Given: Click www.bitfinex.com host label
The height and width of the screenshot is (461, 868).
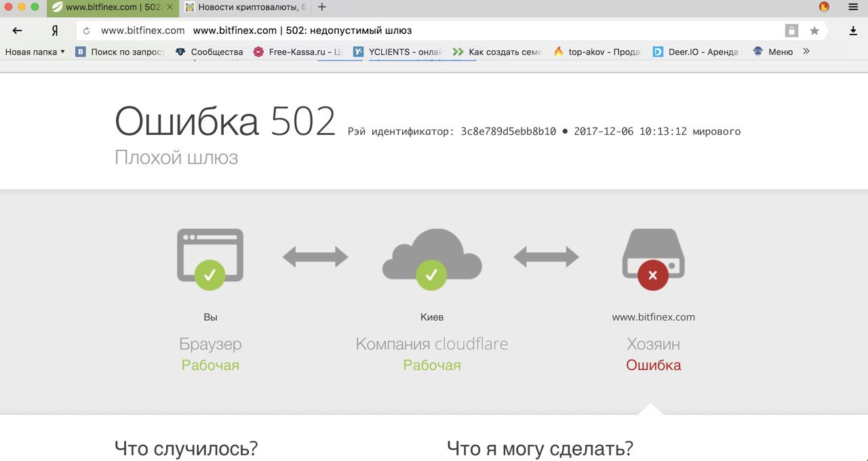Looking at the screenshot, I should pos(654,317).
